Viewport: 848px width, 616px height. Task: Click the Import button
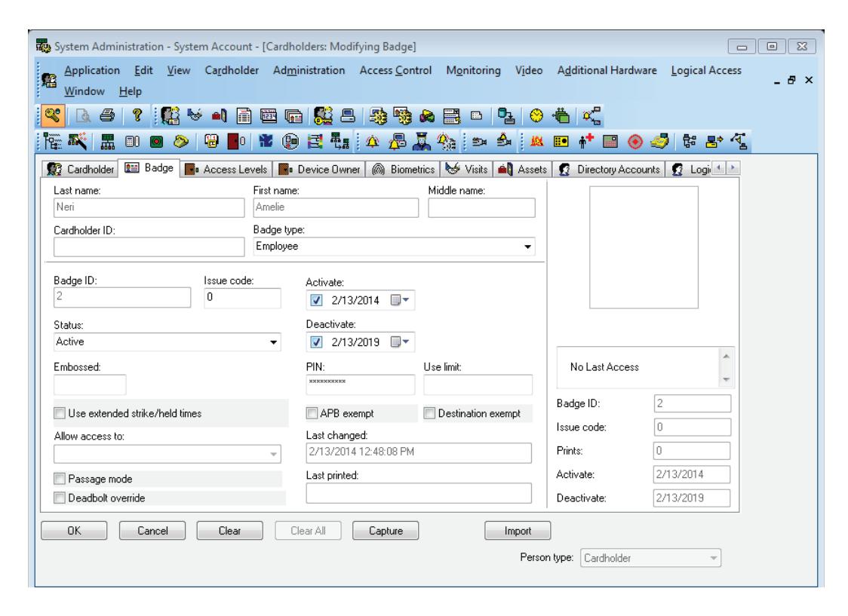point(518,531)
